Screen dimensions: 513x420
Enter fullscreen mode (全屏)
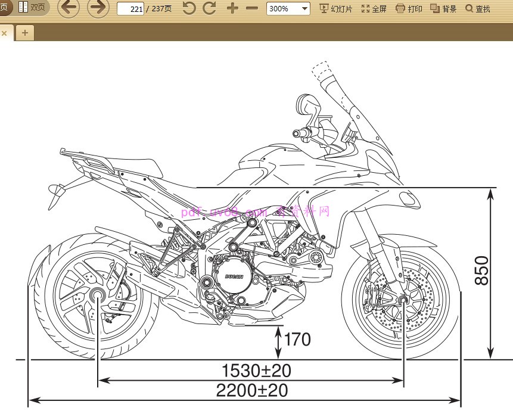[374, 9]
